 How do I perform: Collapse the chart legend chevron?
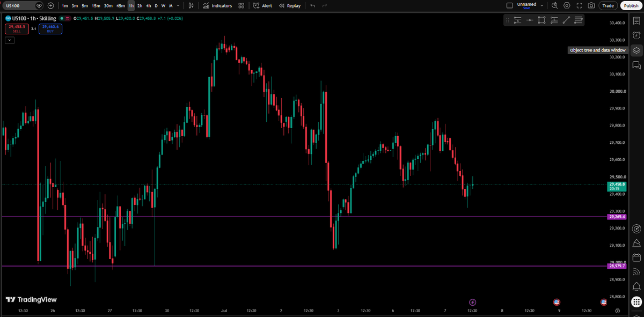(10, 40)
